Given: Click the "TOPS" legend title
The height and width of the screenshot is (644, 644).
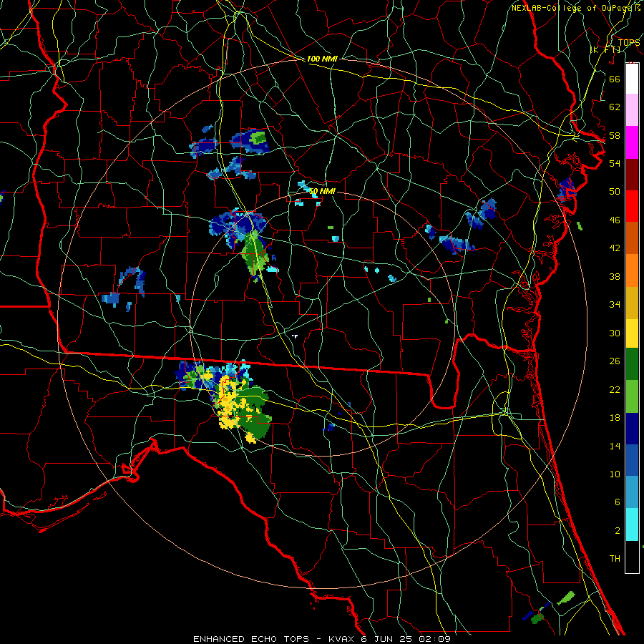Looking at the screenshot, I should 629,42.
